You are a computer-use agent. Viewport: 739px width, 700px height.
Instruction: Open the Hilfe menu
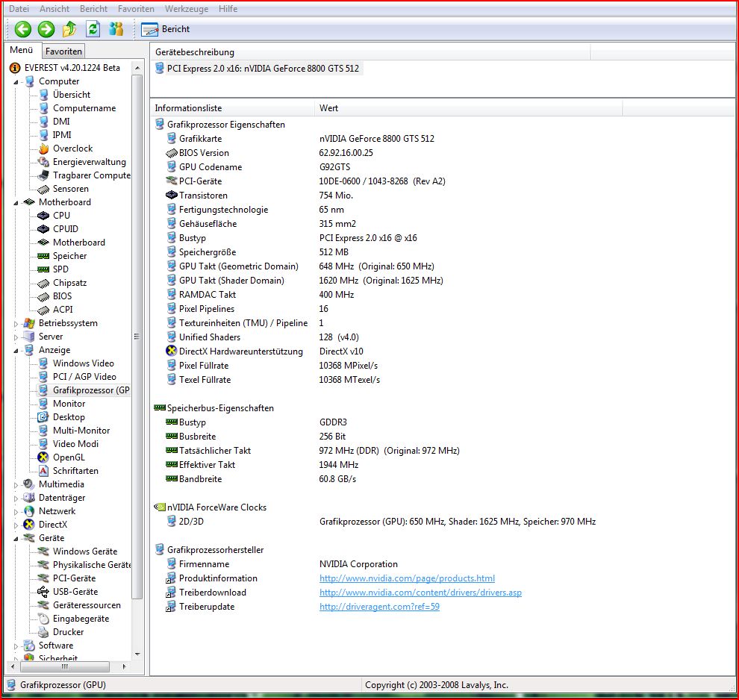pos(228,9)
